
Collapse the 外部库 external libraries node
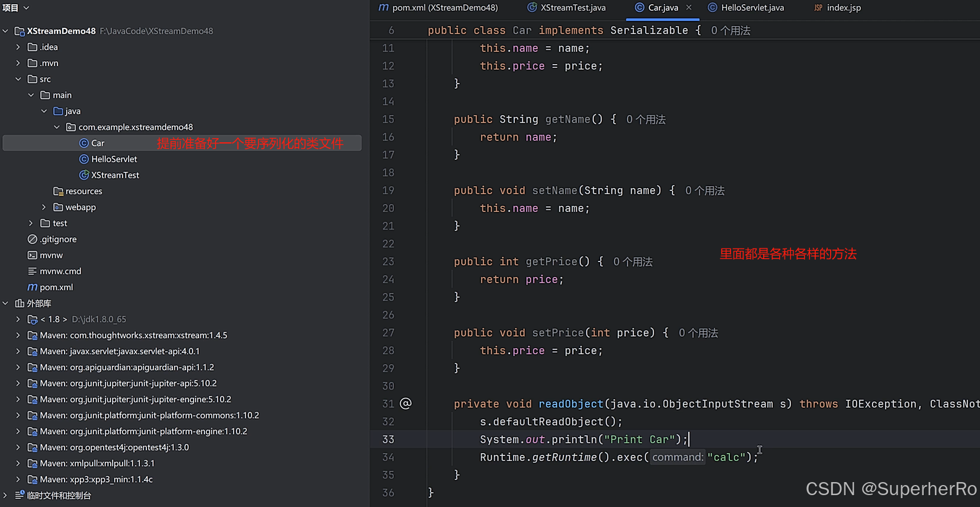click(5, 303)
